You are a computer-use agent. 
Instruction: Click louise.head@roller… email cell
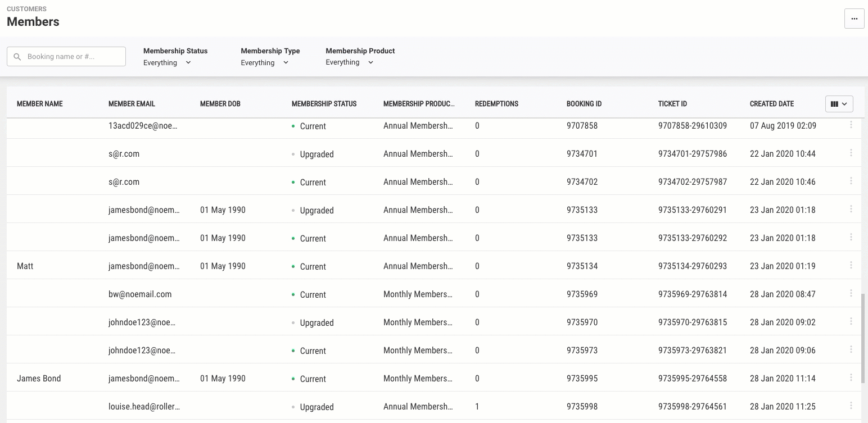(x=144, y=407)
